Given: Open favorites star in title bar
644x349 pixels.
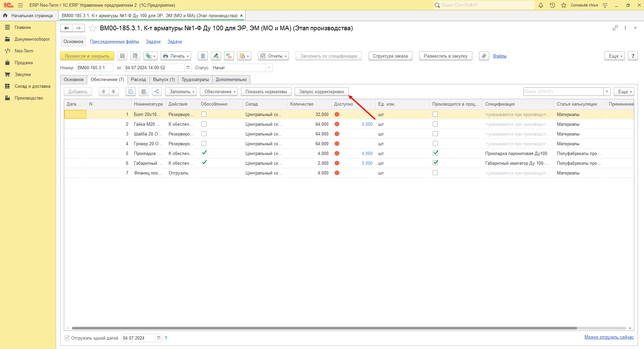Looking at the screenshot, I should click(x=564, y=5).
